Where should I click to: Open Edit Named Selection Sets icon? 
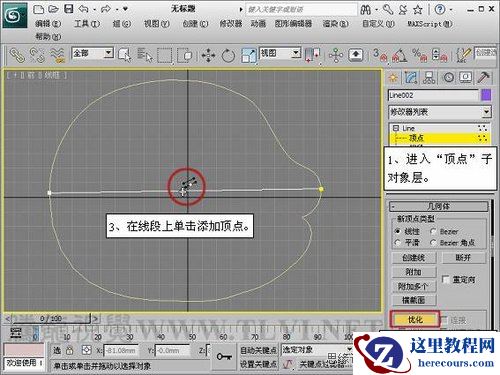pos(464,55)
